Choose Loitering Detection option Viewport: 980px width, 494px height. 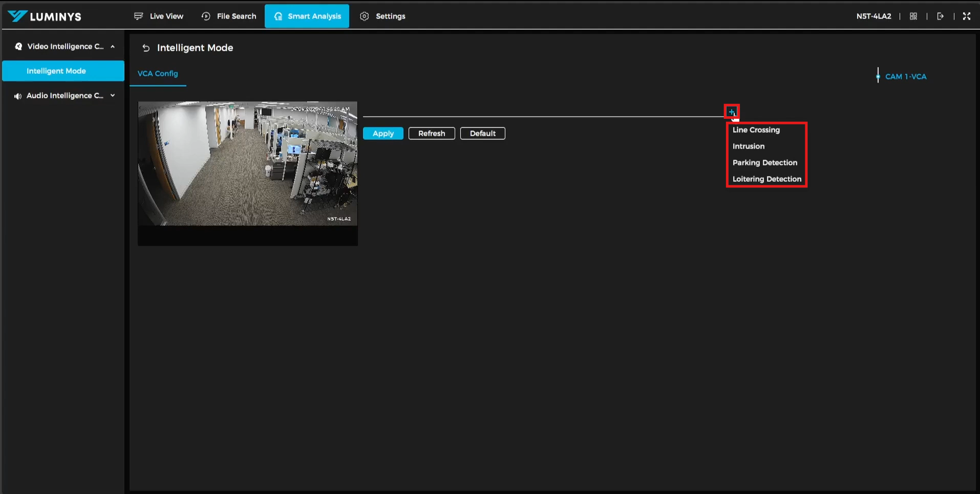pyautogui.click(x=766, y=179)
